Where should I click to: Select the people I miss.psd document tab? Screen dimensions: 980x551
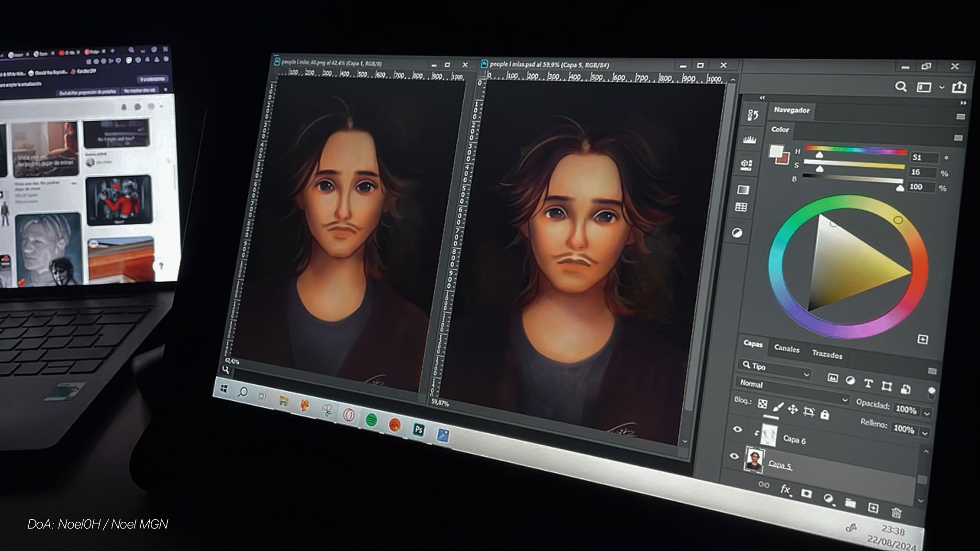(550, 64)
